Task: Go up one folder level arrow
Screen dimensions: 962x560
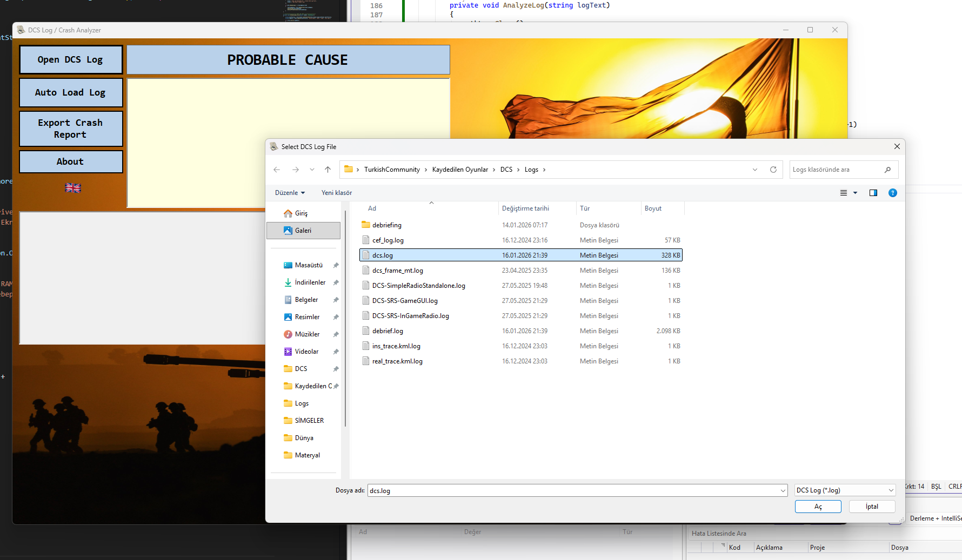Action: [328, 170]
